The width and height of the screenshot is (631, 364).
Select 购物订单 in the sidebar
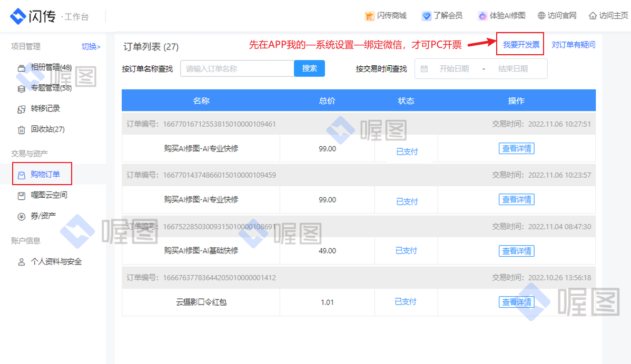point(45,174)
